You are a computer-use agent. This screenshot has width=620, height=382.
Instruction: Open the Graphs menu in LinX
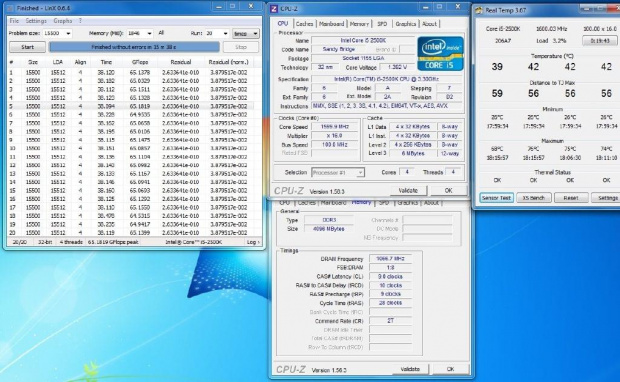(x=62, y=21)
